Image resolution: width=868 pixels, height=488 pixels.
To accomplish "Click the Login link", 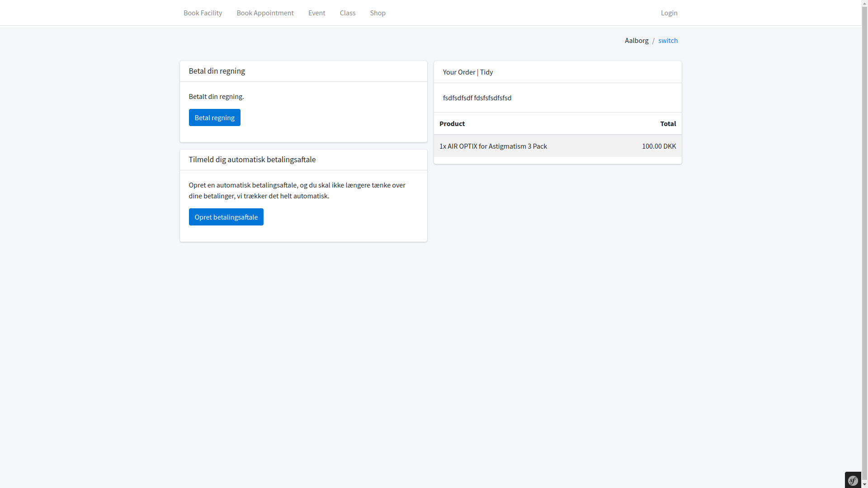I will 669,13.
